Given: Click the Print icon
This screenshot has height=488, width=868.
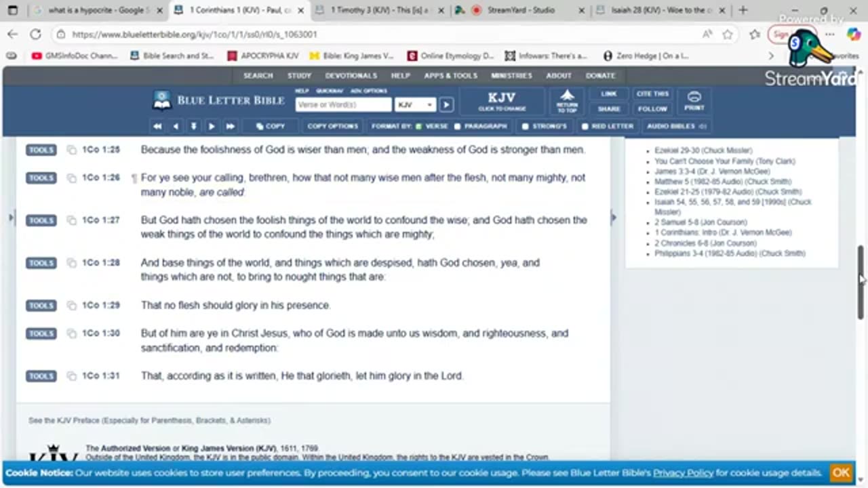Looking at the screenshot, I should click(x=694, y=101).
